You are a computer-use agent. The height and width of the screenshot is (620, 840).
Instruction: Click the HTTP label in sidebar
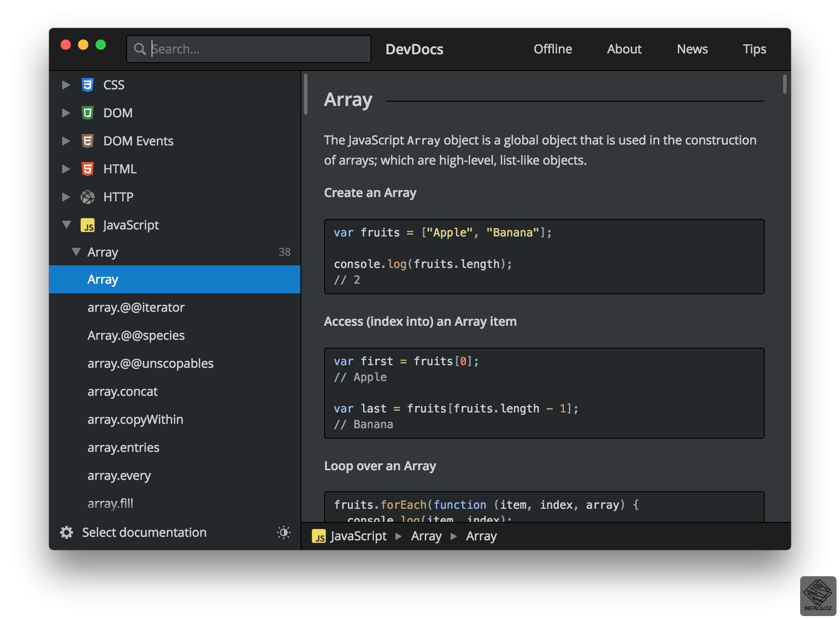pyautogui.click(x=118, y=197)
